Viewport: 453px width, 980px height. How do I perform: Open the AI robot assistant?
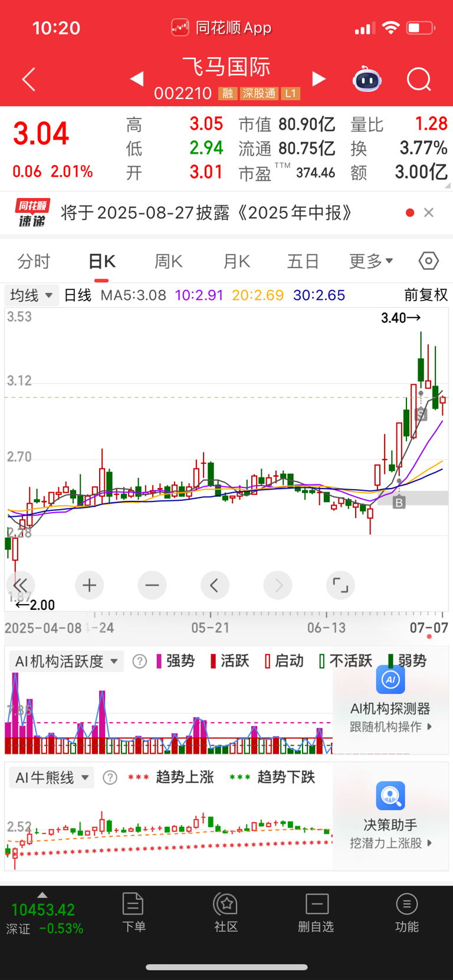coord(367,78)
